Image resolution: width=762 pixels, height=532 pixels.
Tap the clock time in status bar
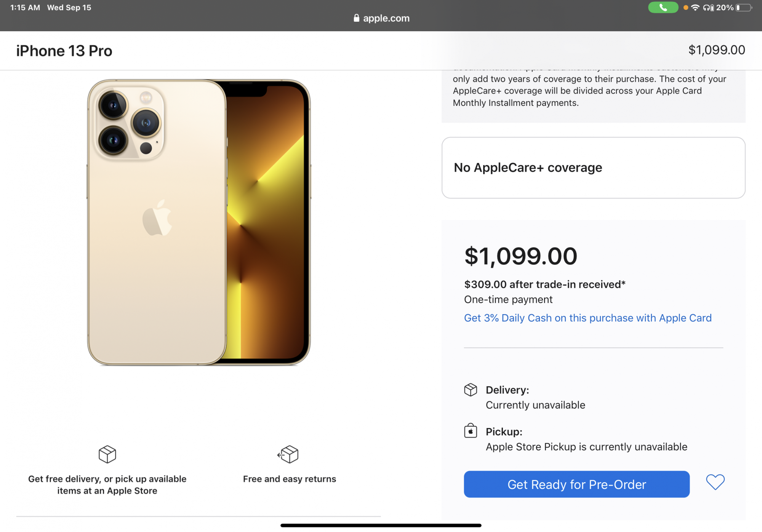[x=25, y=8]
